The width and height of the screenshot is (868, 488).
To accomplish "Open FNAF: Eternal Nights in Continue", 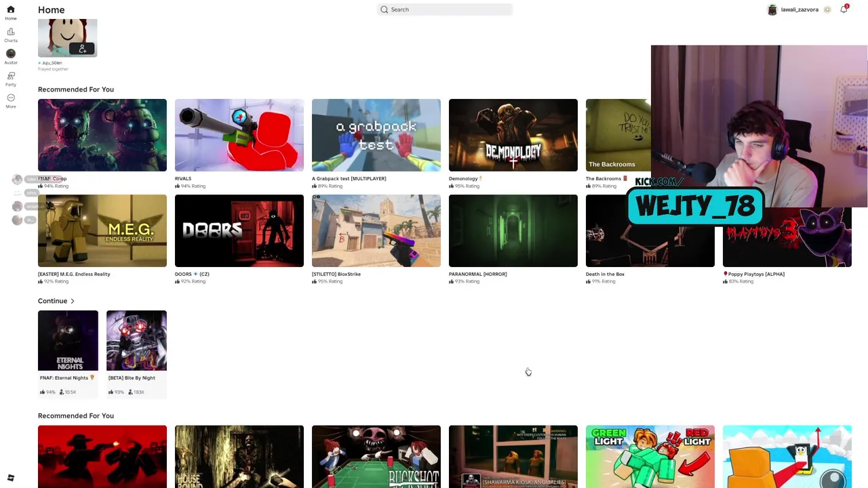I will click(x=68, y=341).
